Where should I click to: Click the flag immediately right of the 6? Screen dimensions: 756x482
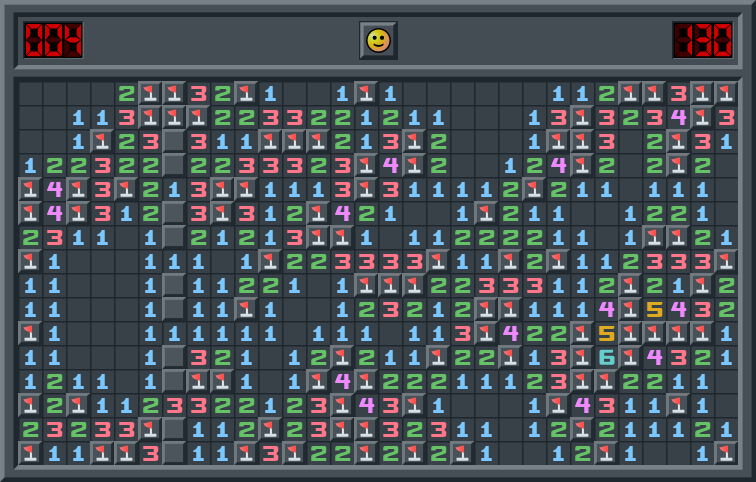point(630,357)
